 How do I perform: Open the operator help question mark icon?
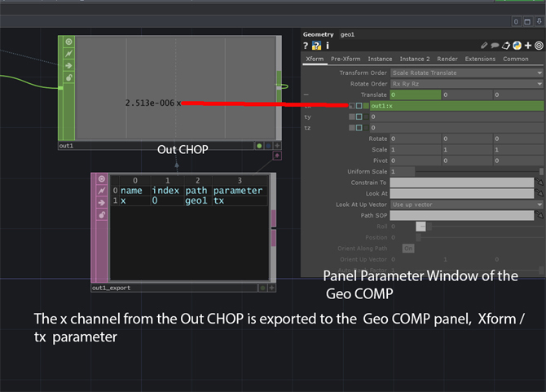tap(306, 46)
